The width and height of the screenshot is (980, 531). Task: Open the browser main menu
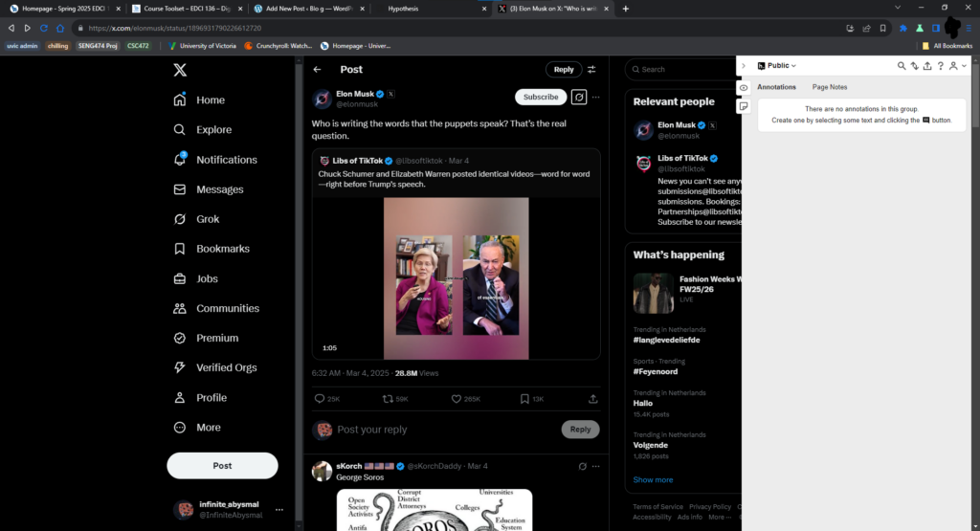(969, 28)
